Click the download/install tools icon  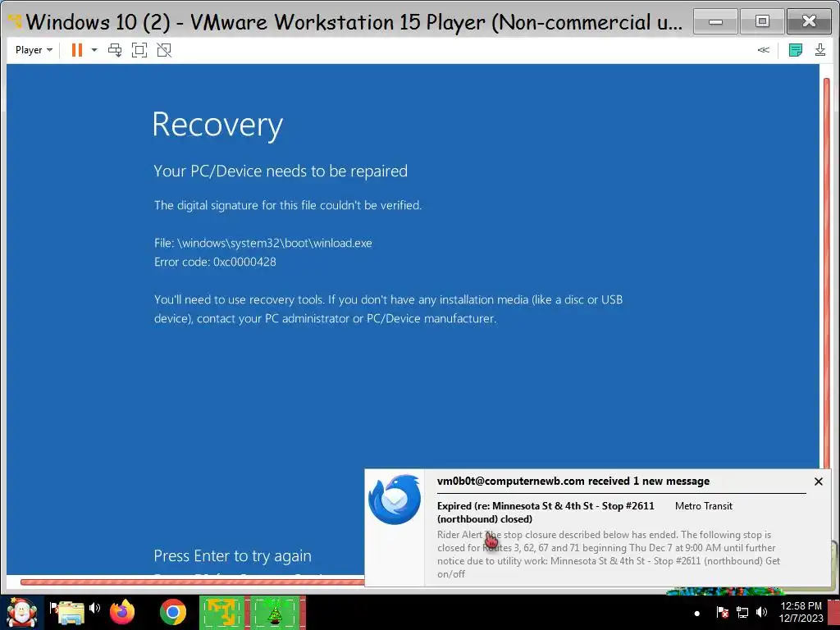pos(820,50)
